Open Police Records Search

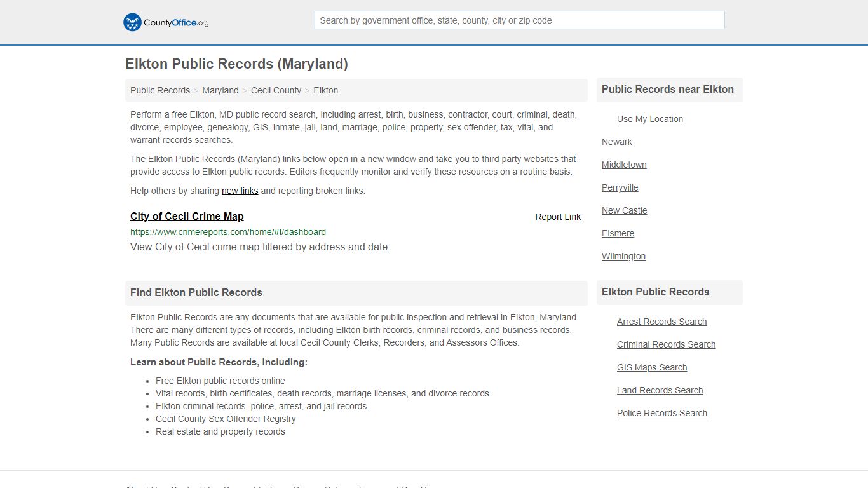tap(661, 413)
